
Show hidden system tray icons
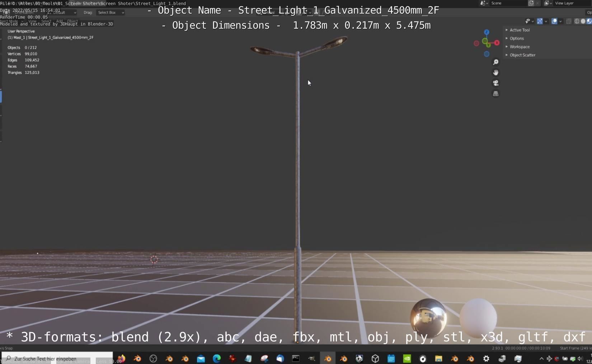(x=541, y=358)
